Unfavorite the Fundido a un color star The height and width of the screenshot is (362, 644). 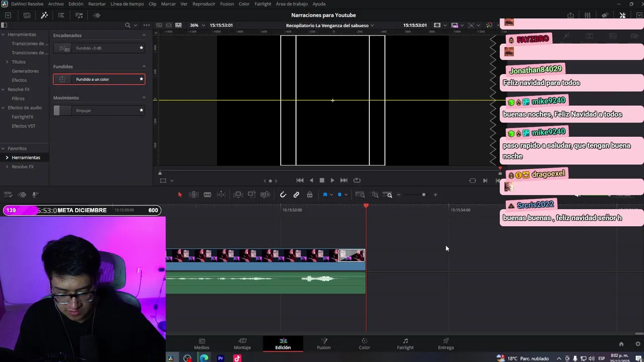click(x=141, y=79)
